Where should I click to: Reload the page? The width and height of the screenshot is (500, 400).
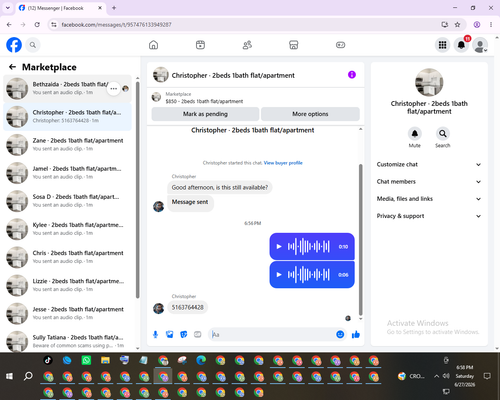37,24
